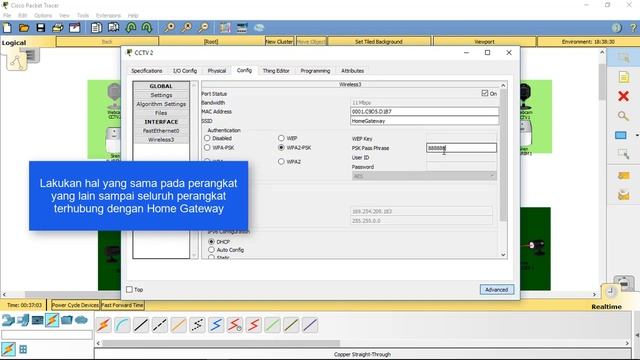640x360 pixels.
Task: Choose the Fiber orange cable
Action: pos(178,325)
